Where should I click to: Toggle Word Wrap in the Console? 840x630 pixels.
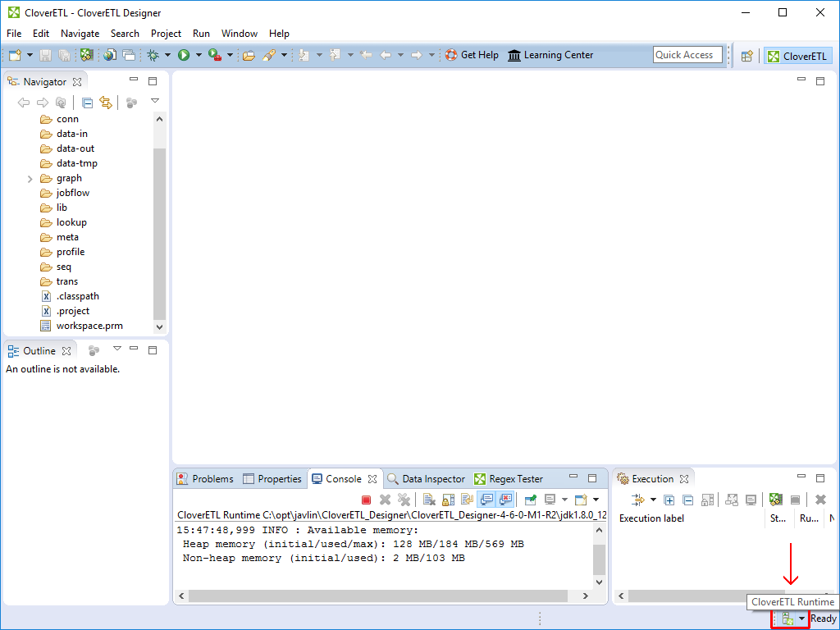point(467,500)
